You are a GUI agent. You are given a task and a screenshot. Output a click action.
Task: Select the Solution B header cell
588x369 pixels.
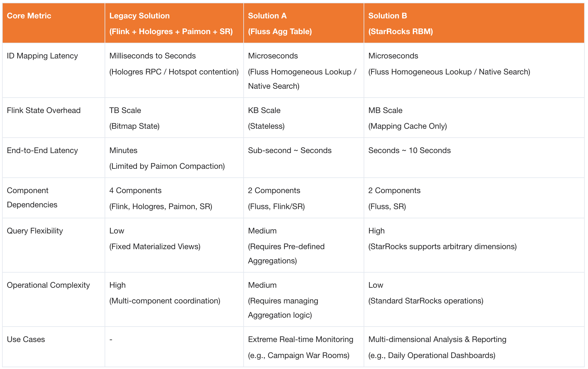click(x=387, y=16)
